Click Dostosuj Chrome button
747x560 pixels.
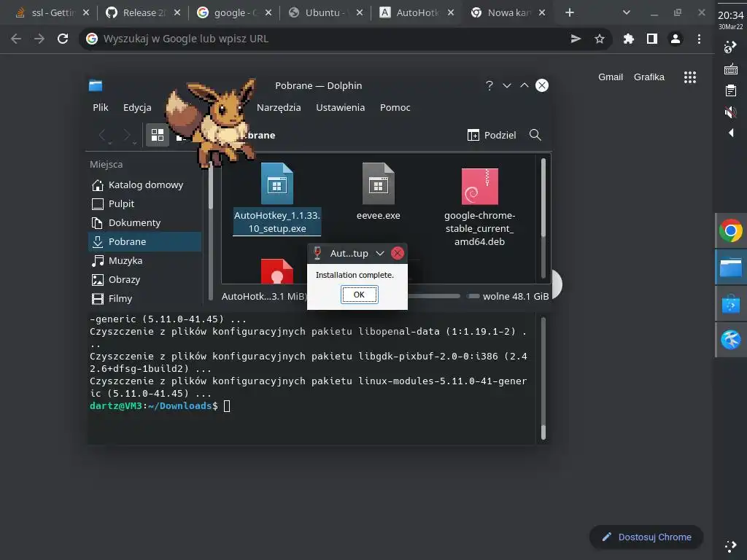646,537
